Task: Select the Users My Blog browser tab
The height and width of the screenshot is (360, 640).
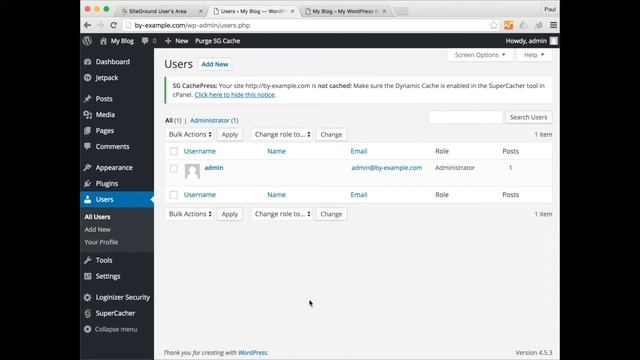Action: tap(253, 11)
